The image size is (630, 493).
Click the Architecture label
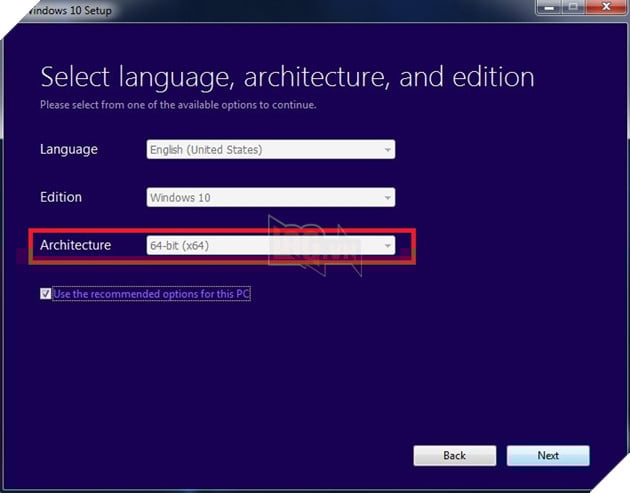click(76, 245)
